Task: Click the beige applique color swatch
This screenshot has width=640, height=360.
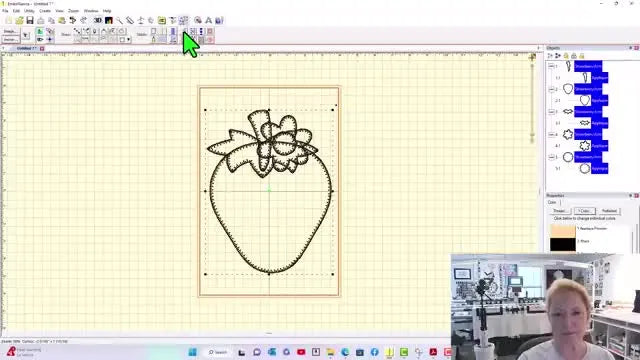Action: [562, 231]
